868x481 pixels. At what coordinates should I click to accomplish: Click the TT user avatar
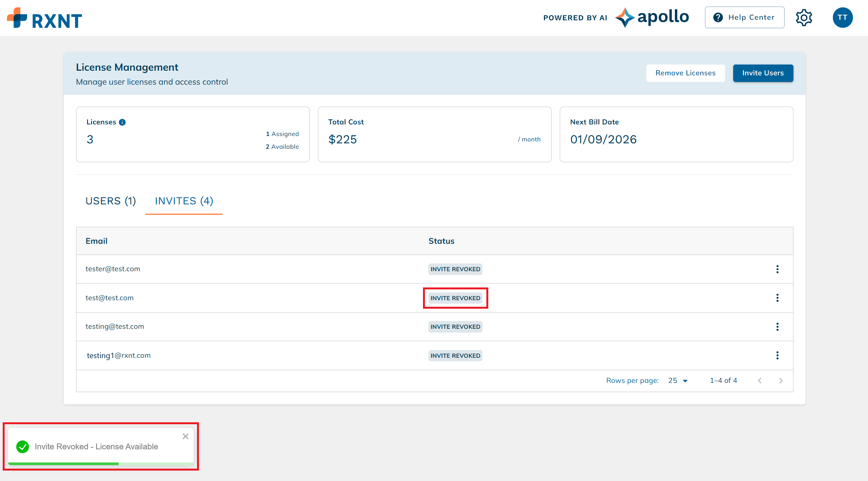pyautogui.click(x=843, y=18)
